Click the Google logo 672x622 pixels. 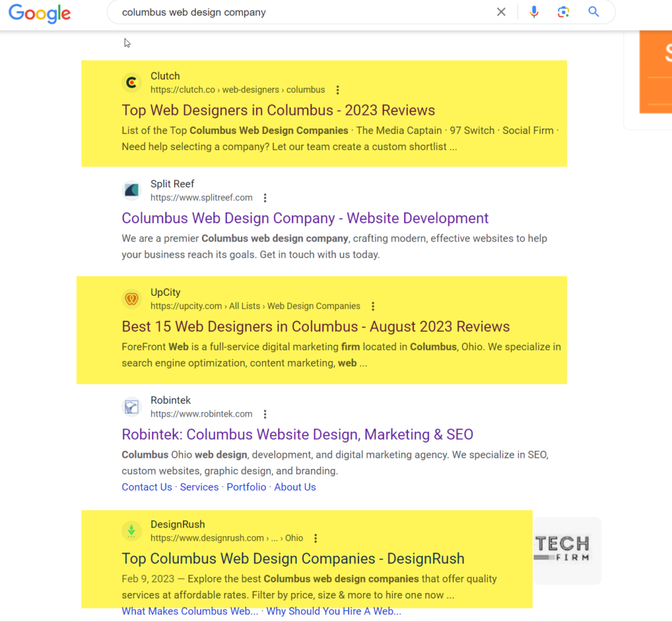coord(39,13)
